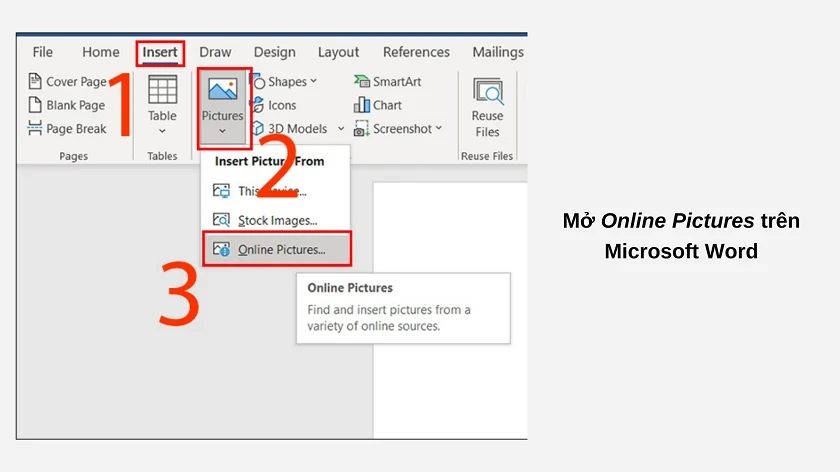Choose Stock Images from picture menu

[277, 220]
